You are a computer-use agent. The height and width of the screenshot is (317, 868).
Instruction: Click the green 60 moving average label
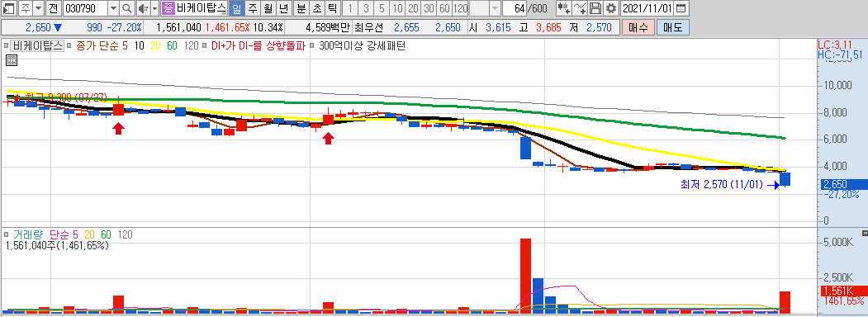pyautogui.click(x=172, y=46)
